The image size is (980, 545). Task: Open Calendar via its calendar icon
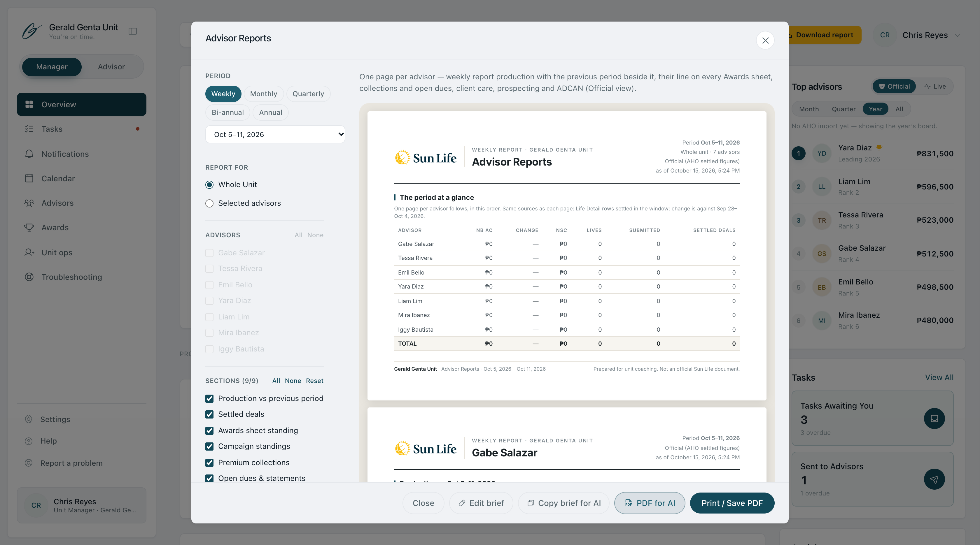click(29, 178)
